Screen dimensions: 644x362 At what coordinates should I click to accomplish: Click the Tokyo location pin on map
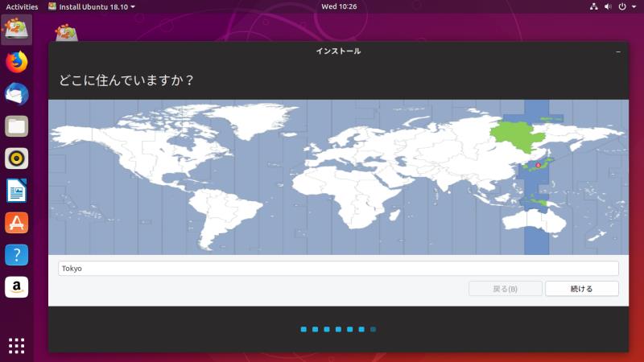tap(538, 165)
